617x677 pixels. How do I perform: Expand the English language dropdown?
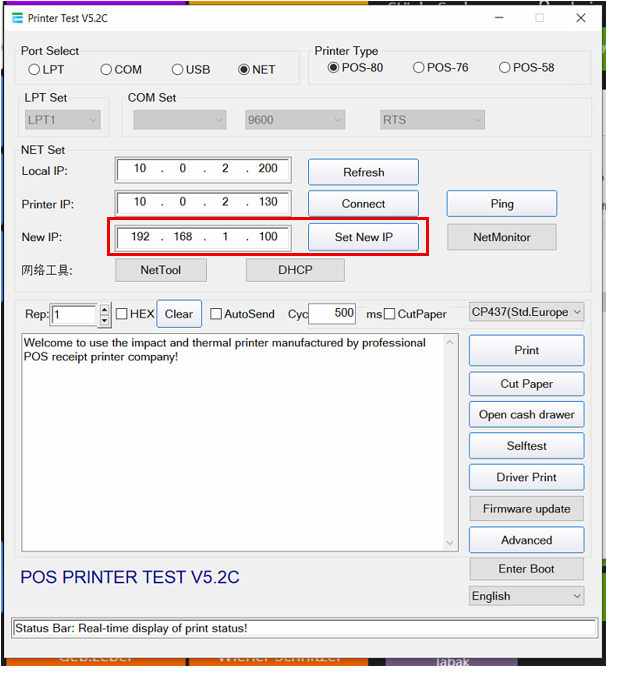(x=526, y=596)
